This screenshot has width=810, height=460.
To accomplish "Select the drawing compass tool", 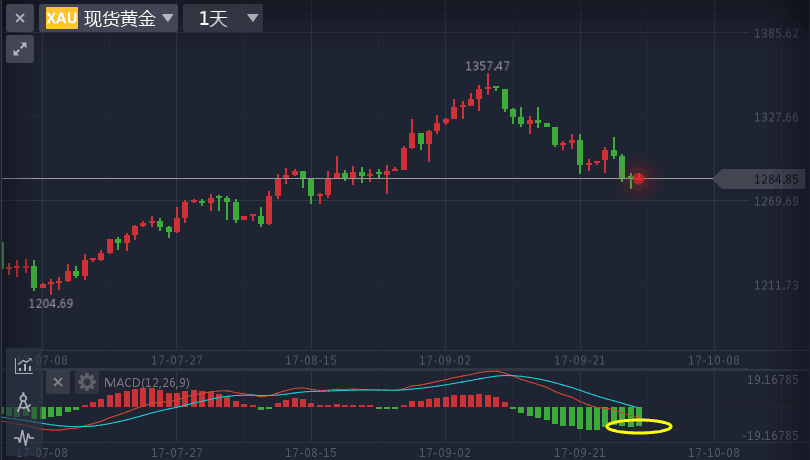I will point(23,402).
